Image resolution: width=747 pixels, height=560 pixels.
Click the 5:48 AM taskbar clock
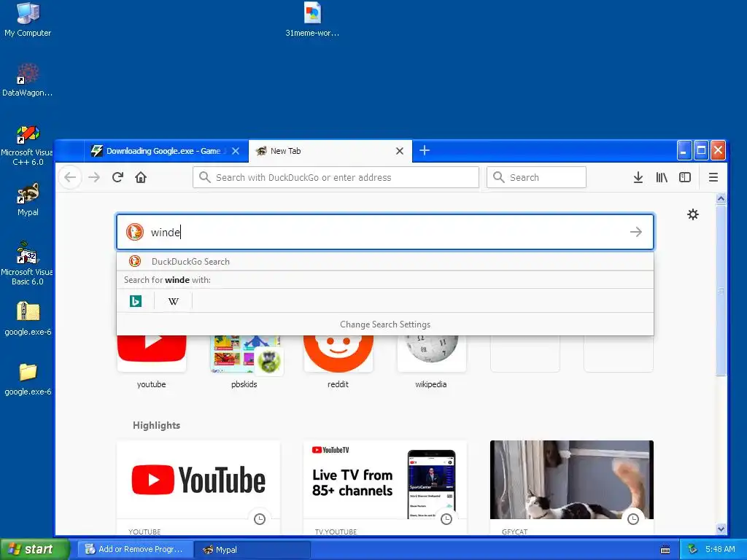[x=720, y=549]
